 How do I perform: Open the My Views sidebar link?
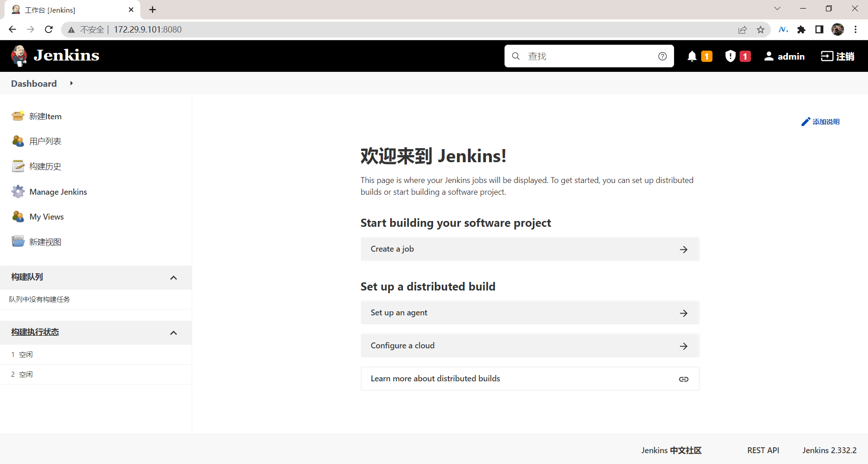click(x=47, y=216)
